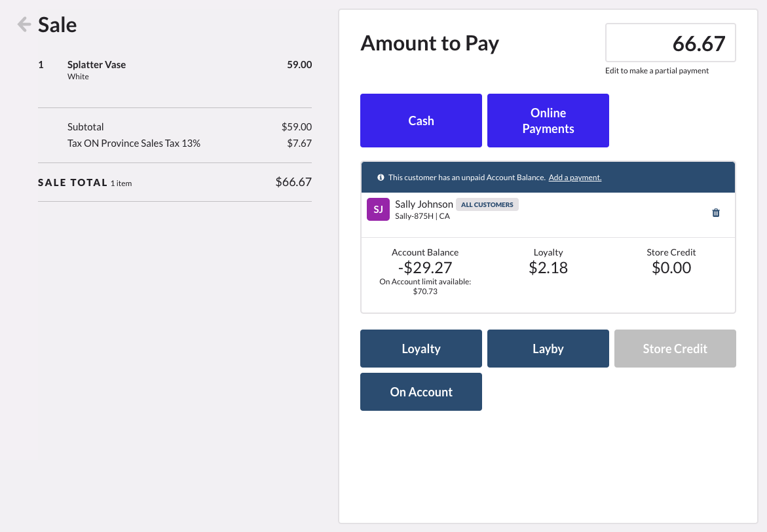
Task: Click the Sale Total amount $66.67
Action: click(293, 182)
